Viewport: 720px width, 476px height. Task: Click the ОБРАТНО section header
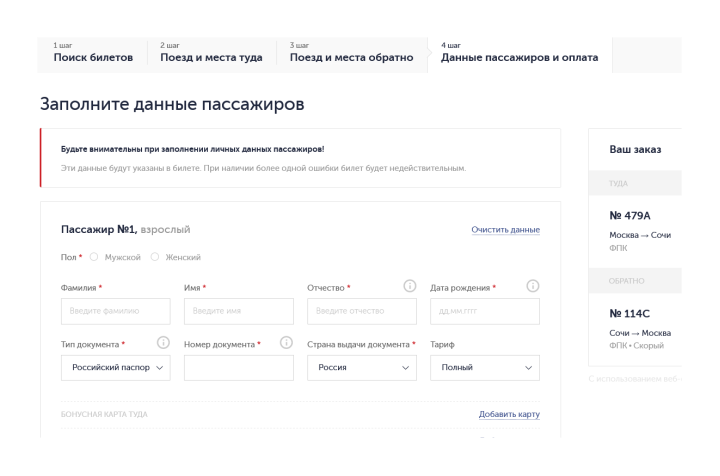[x=635, y=281]
